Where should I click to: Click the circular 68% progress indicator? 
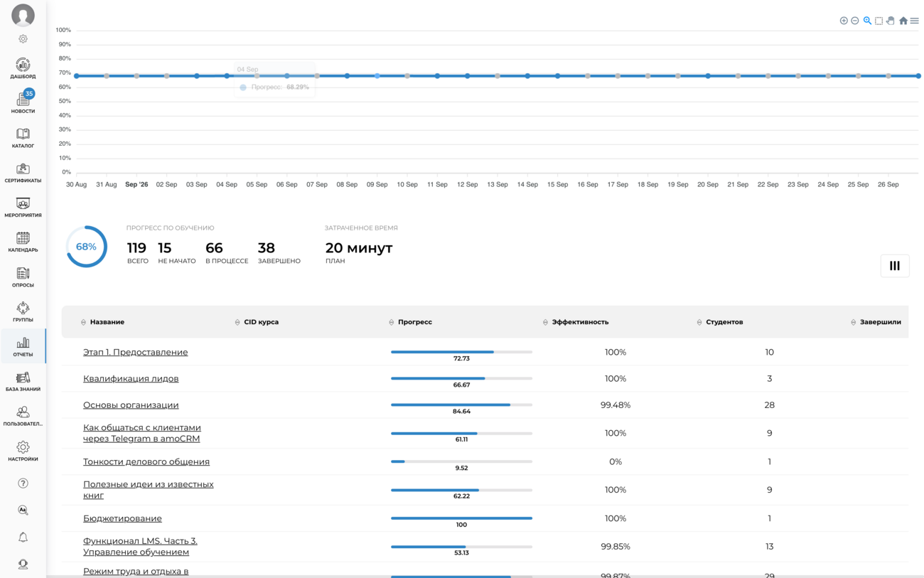[86, 247]
